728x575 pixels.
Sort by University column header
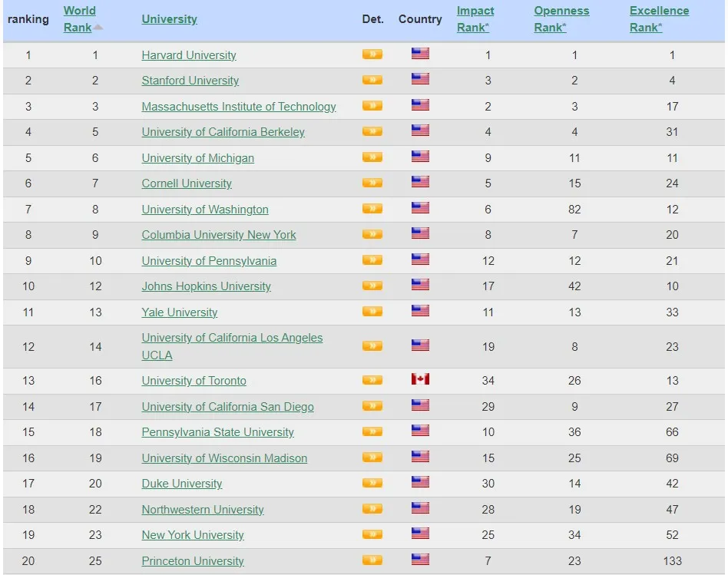click(x=170, y=19)
